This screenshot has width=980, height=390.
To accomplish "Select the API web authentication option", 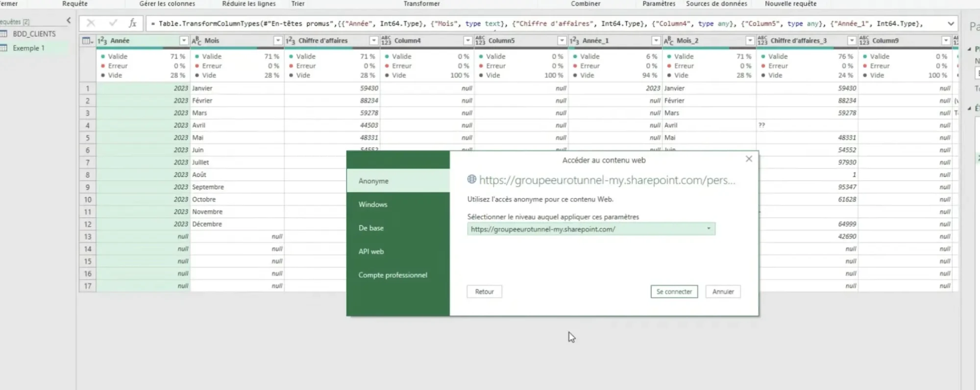I will (x=398, y=251).
